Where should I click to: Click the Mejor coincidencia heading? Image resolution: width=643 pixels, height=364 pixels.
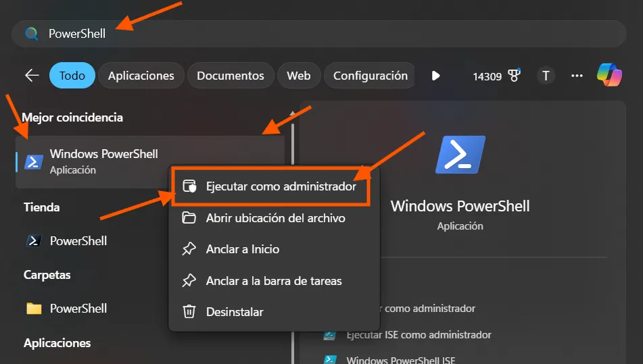72,118
